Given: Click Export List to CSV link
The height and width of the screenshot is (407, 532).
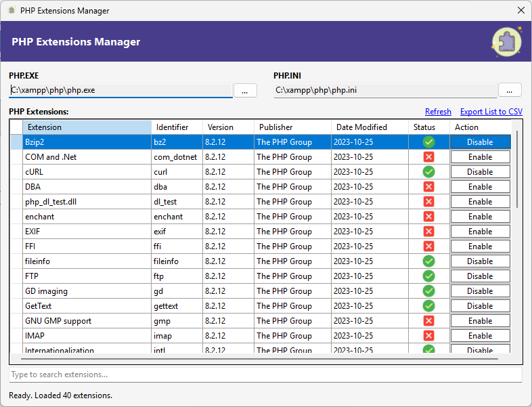Looking at the screenshot, I should (491, 112).
